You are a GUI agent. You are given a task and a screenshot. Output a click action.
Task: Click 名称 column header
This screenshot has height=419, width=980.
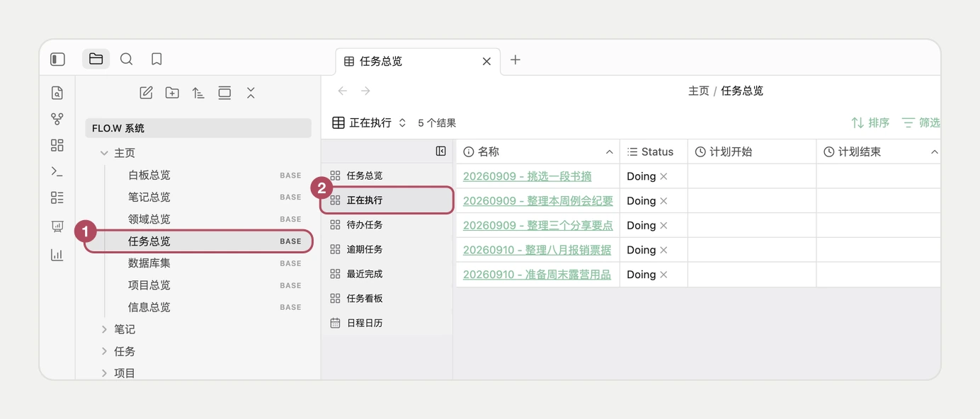[537, 151]
